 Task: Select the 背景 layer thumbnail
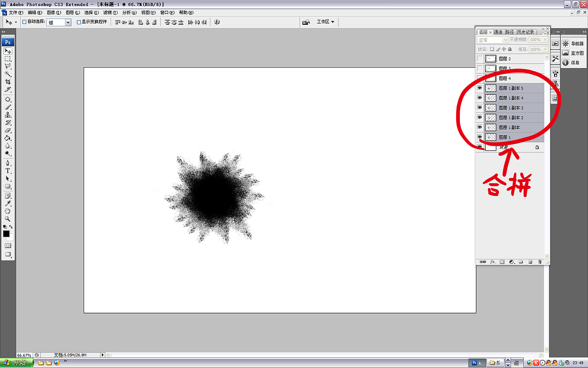coord(491,147)
